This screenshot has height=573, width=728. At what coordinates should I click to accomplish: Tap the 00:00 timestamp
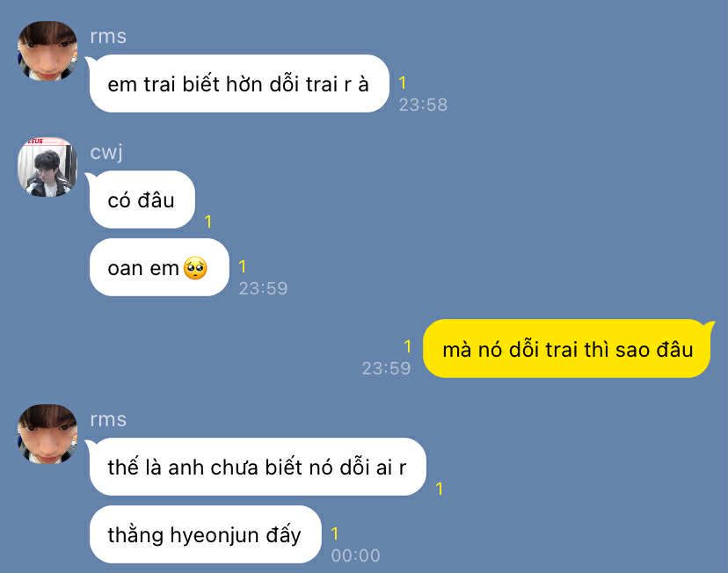click(355, 555)
